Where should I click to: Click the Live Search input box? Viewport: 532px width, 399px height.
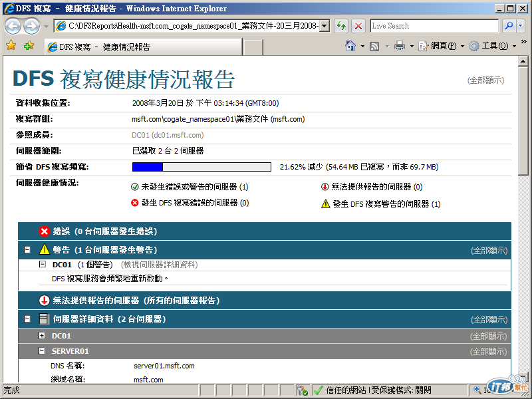[x=434, y=26]
